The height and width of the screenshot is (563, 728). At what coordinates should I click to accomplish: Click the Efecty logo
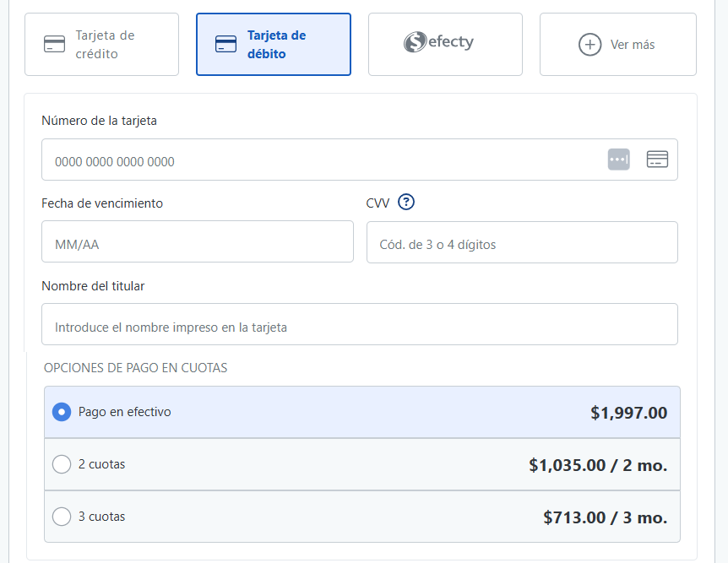pos(438,41)
